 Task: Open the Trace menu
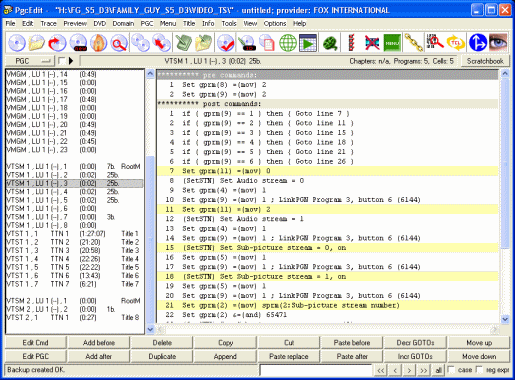(x=48, y=24)
